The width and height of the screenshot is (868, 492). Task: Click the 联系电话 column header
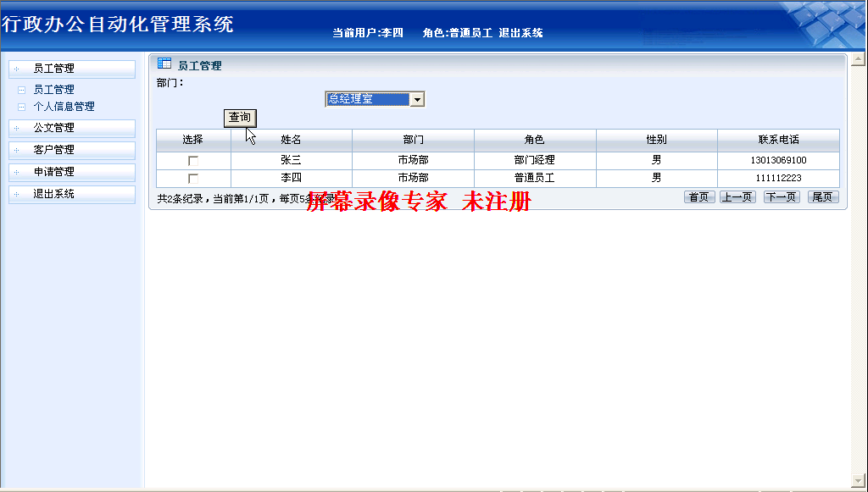click(778, 141)
